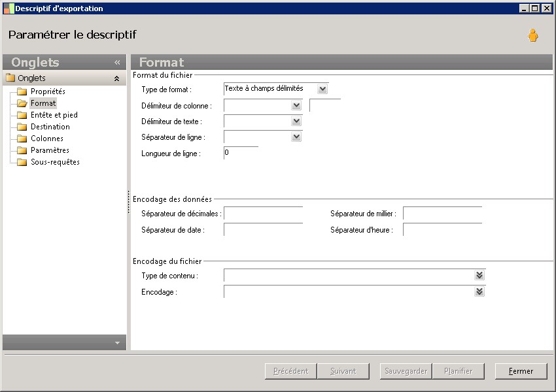Viewport: 556px width, 392px height.
Task: Click the Sauvegarder button
Action: click(406, 371)
